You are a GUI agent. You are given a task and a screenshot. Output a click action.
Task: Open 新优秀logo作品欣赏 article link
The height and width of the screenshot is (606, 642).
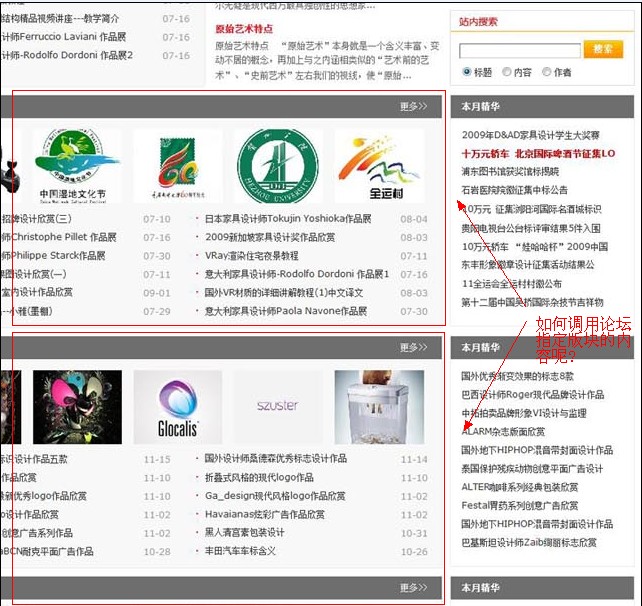tap(44, 496)
